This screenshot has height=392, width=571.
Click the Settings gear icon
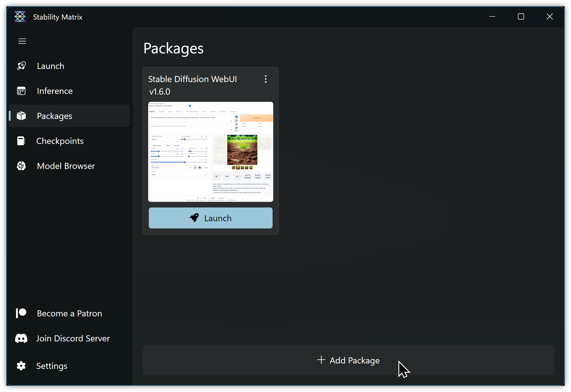(x=21, y=366)
